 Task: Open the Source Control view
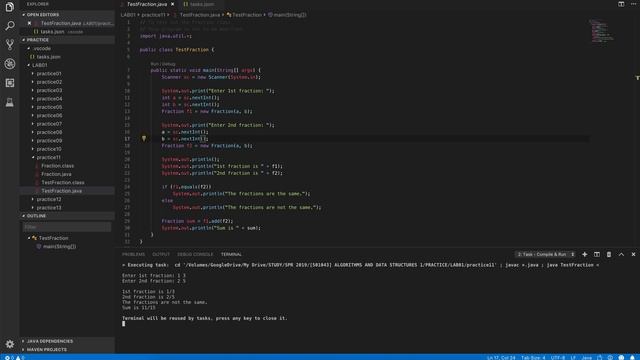pyautogui.click(x=9, y=44)
